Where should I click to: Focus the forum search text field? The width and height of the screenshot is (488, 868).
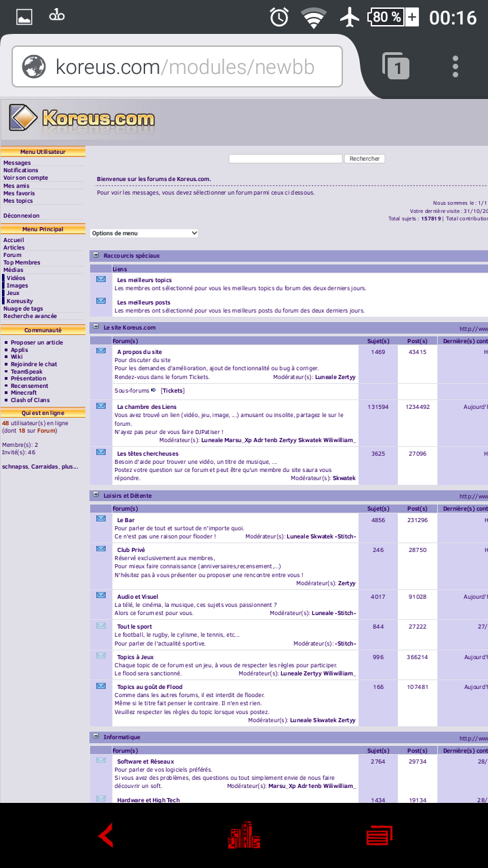[x=285, y=159]
